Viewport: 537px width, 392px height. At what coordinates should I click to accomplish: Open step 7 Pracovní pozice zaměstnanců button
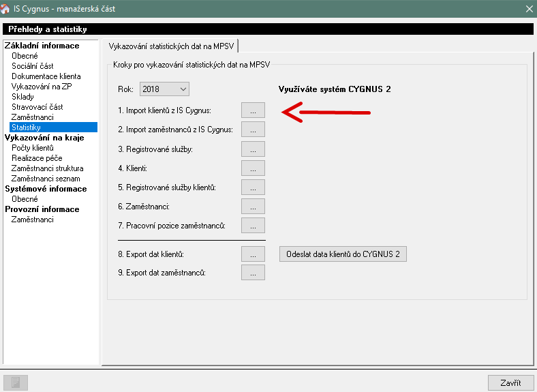click(253, 226)
